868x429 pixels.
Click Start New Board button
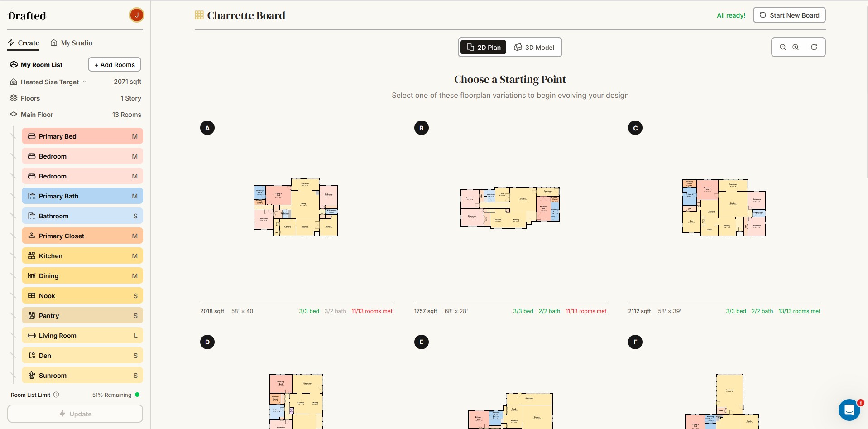[789, 15]
